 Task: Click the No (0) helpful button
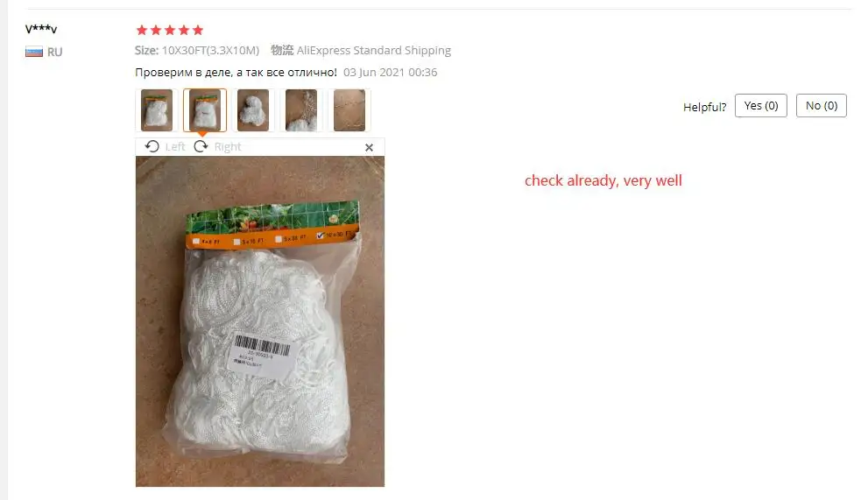[821, 106]
